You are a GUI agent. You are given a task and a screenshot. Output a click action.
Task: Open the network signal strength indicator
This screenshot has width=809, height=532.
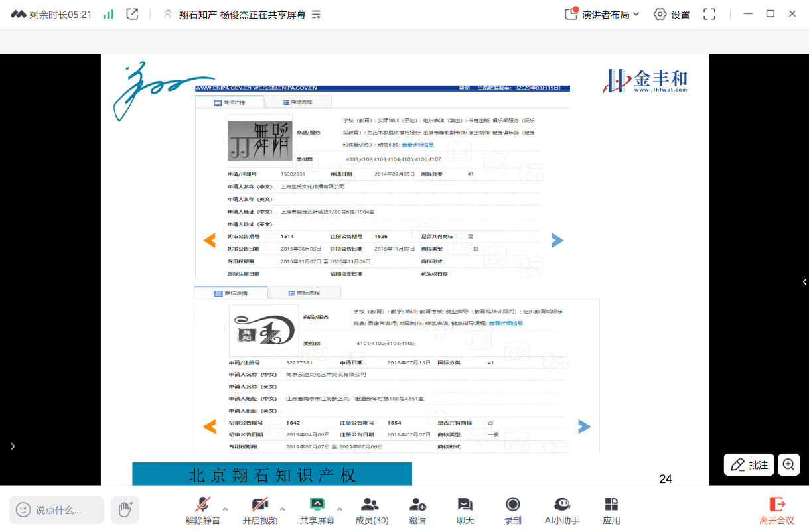pyautogui.click(x=108, y=14)
